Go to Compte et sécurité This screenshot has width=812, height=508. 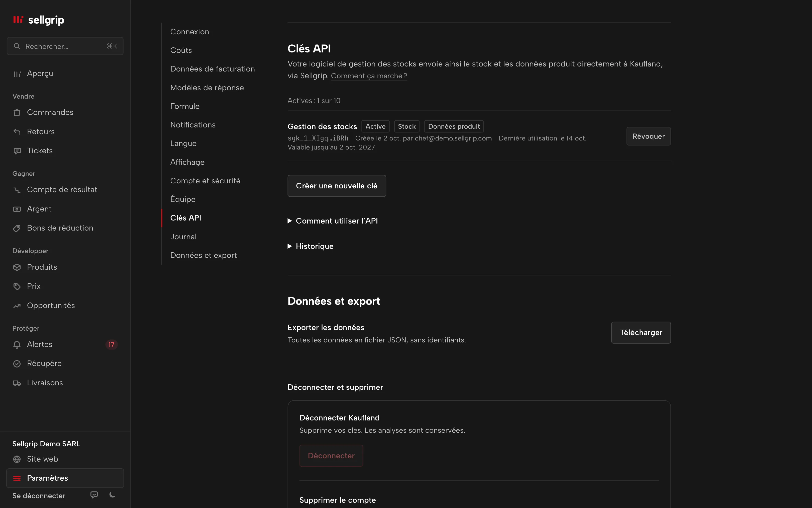[205, 181]
